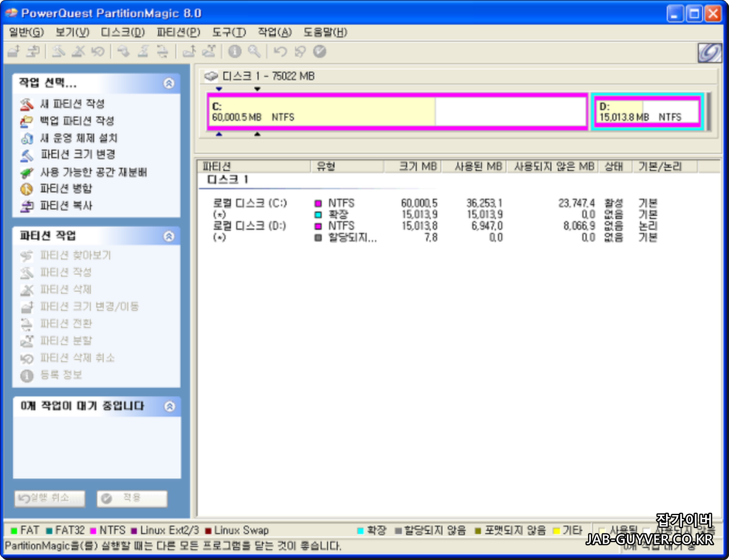Click the Create partition hammer toolbar icon

(x=59, y=51)
